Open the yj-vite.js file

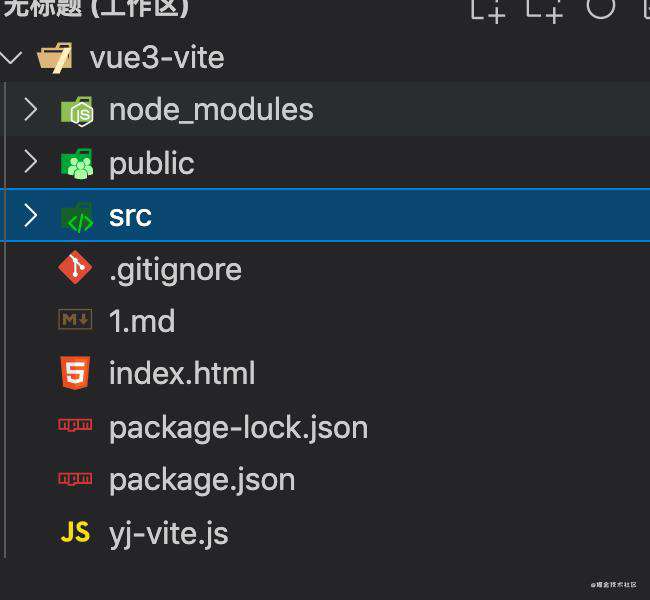168,534
